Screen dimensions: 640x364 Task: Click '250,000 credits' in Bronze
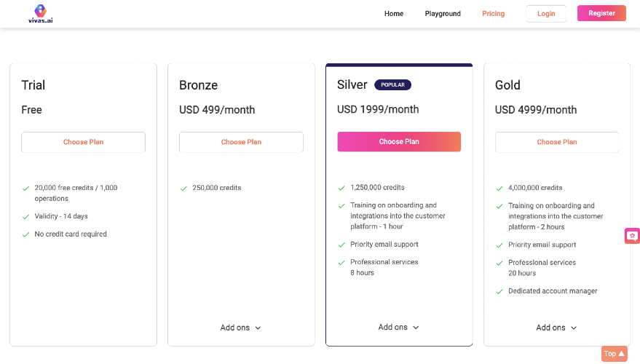(217, 188)
